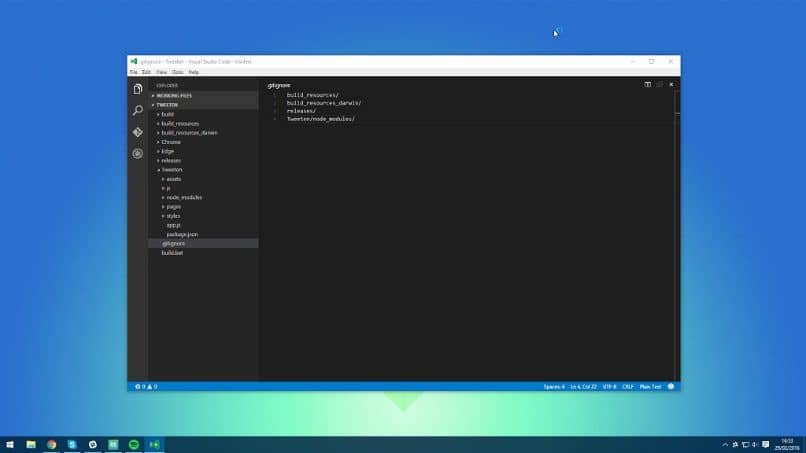The width and height of the screenshot is (806, 453).
Task: Open the build.bat file
Action: pos(204,253)
